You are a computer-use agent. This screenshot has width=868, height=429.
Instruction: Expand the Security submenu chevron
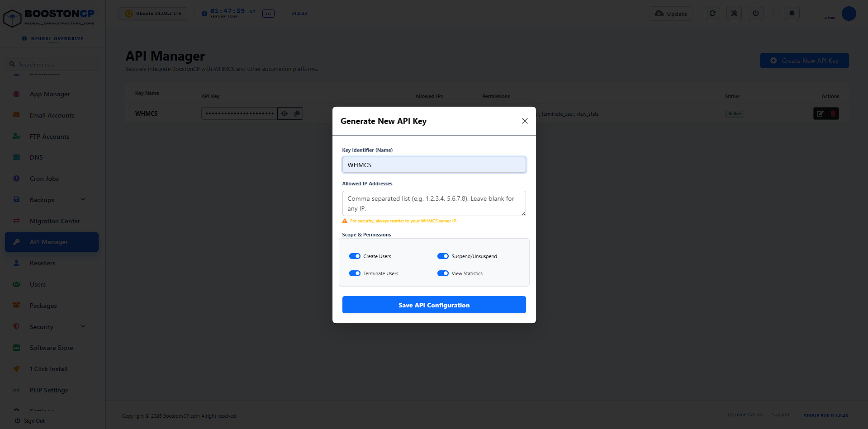pos(83,326)
